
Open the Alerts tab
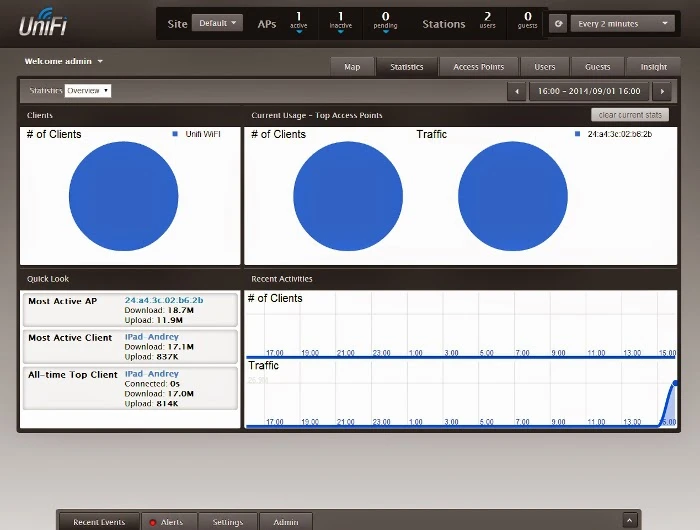[169, 522]
